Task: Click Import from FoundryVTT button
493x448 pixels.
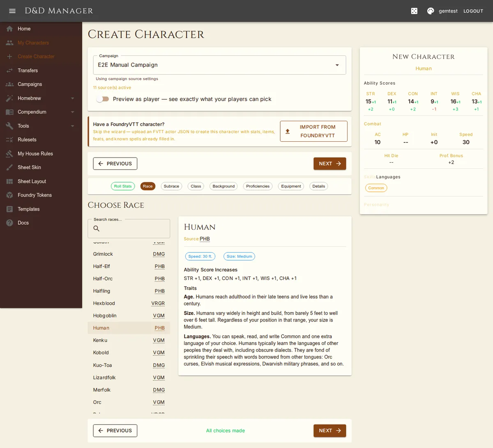Action: tap(314, 131)
